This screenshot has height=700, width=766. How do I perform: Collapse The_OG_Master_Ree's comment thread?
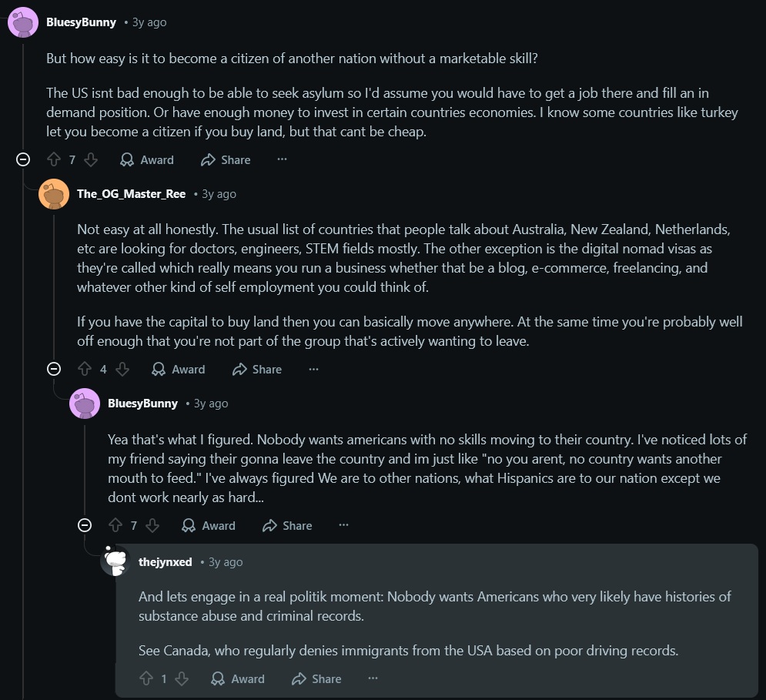54,369
